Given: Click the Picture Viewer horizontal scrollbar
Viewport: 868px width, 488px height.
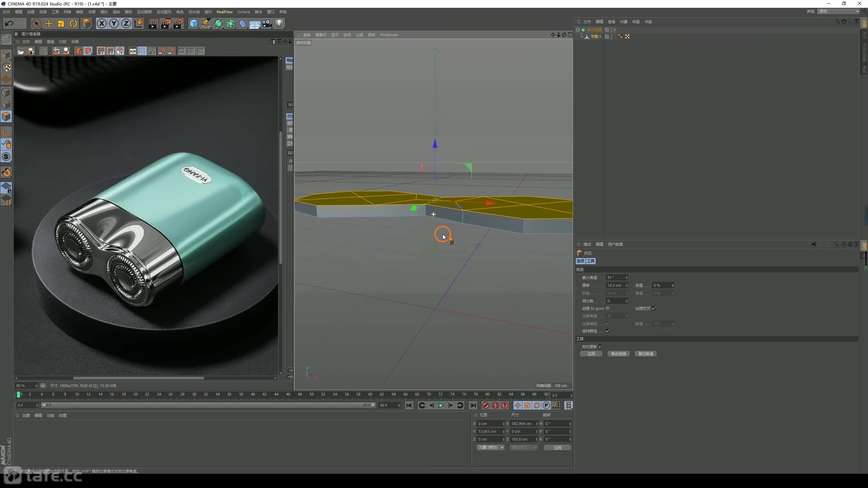Looking at the screenshot, I should point(138,378).
